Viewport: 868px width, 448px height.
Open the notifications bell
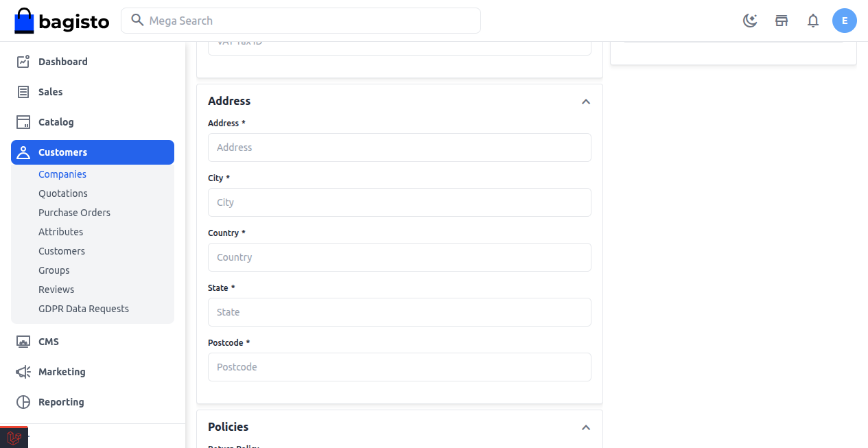(x=813, y=21)
